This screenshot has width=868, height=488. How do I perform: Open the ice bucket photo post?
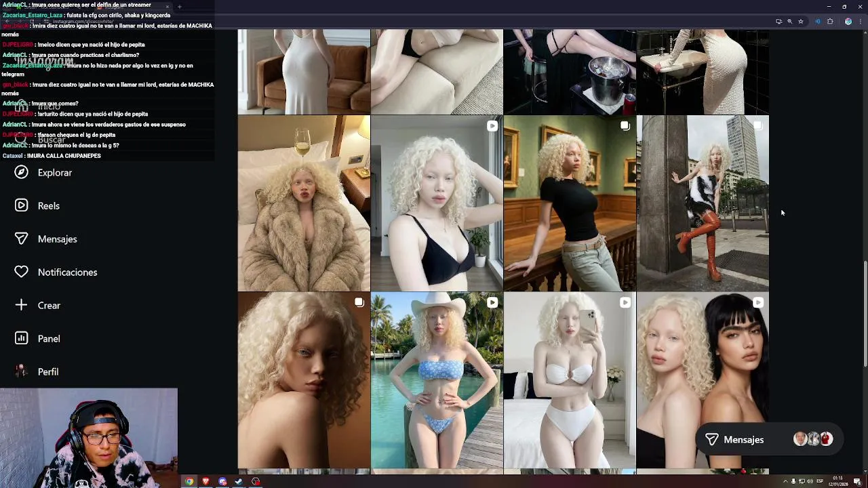(x=570, y=72)
